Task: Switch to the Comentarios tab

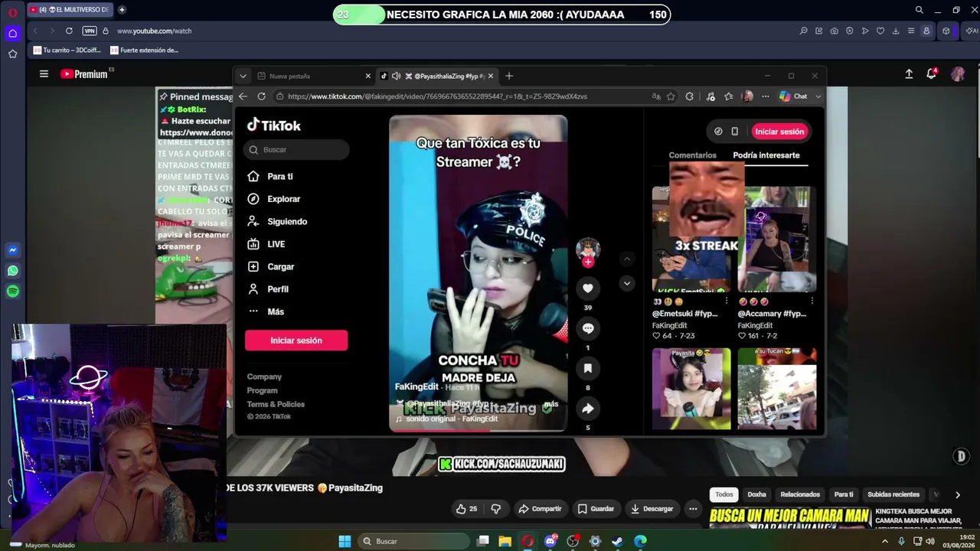Action: (692, 155)
